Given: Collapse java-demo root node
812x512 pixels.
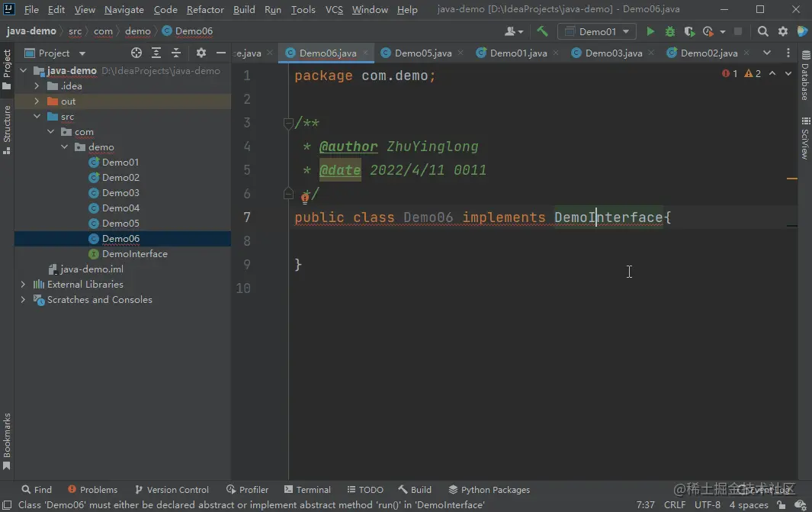Looking at the screenshot, I should (24, 70).
